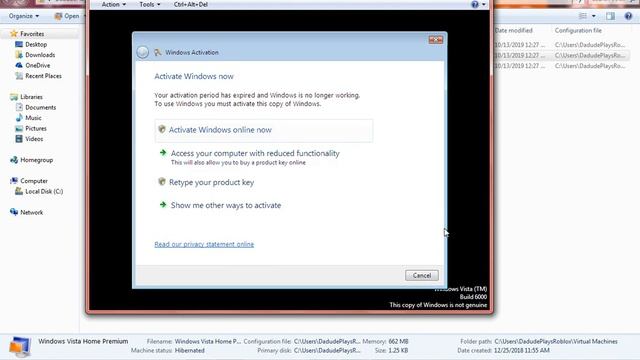Select the first 10/13/2019 file row
The width and height of the screenshot is (640, 360).
(562, 44)
